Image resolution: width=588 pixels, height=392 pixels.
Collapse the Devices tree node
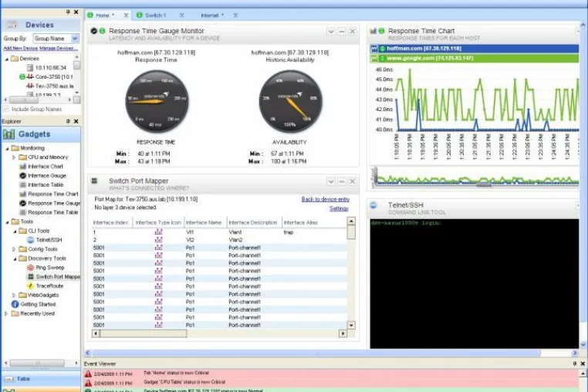[7, 59]
